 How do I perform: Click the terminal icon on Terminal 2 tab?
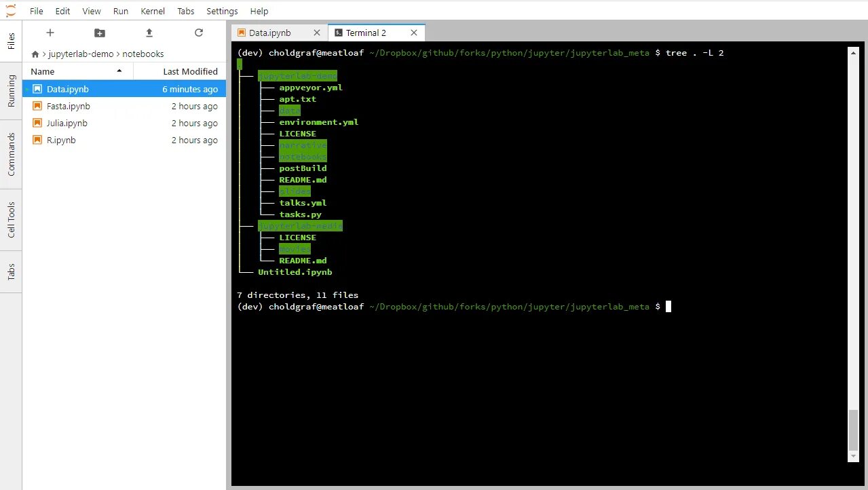click(338, 33)
